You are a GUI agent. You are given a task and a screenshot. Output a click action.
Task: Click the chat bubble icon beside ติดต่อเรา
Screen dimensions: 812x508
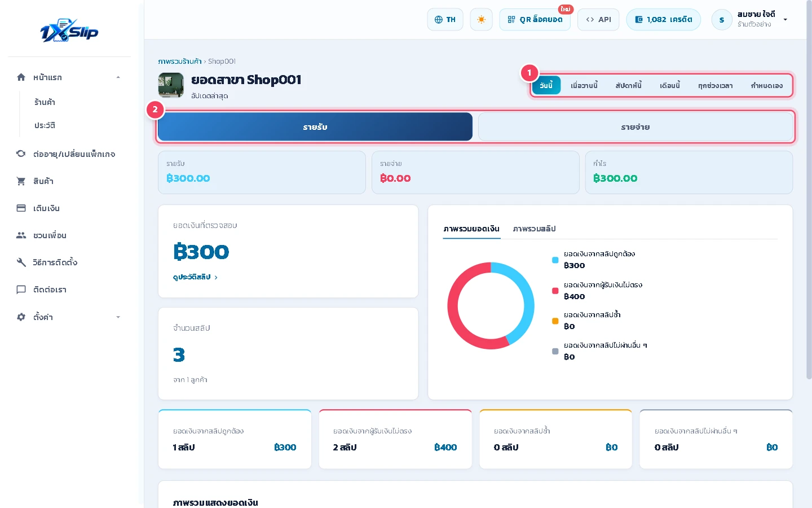coord(21,290)
